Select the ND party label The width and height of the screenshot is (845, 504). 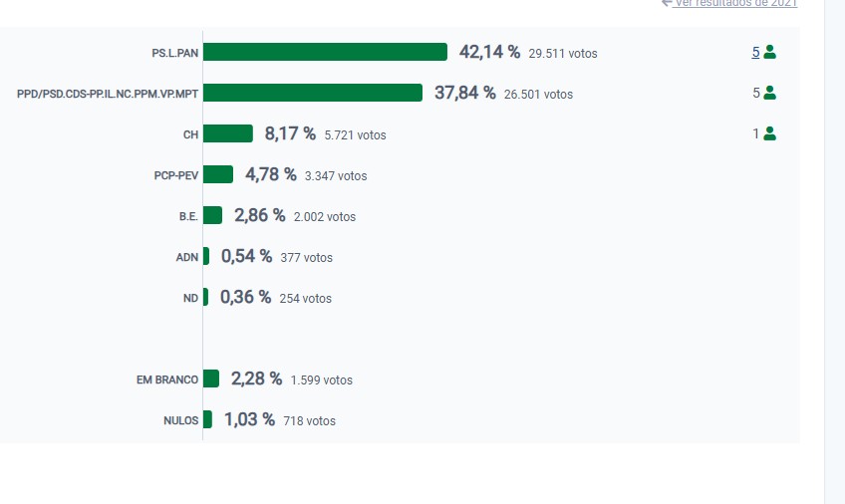pos(190,298)
